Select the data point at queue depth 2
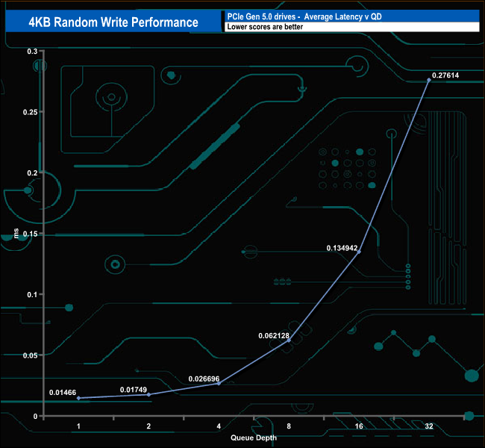 [x=148, y=394]
